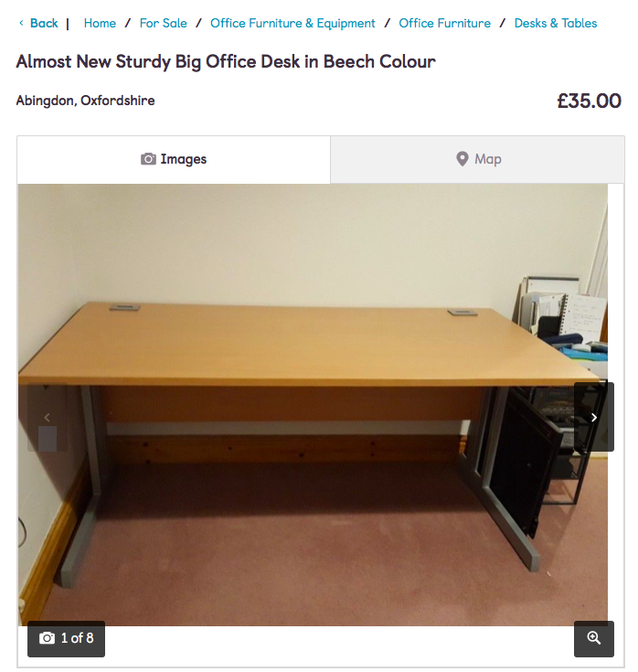Open the Home breadcrumb link
638x672 pixels.
pos(100,23)
